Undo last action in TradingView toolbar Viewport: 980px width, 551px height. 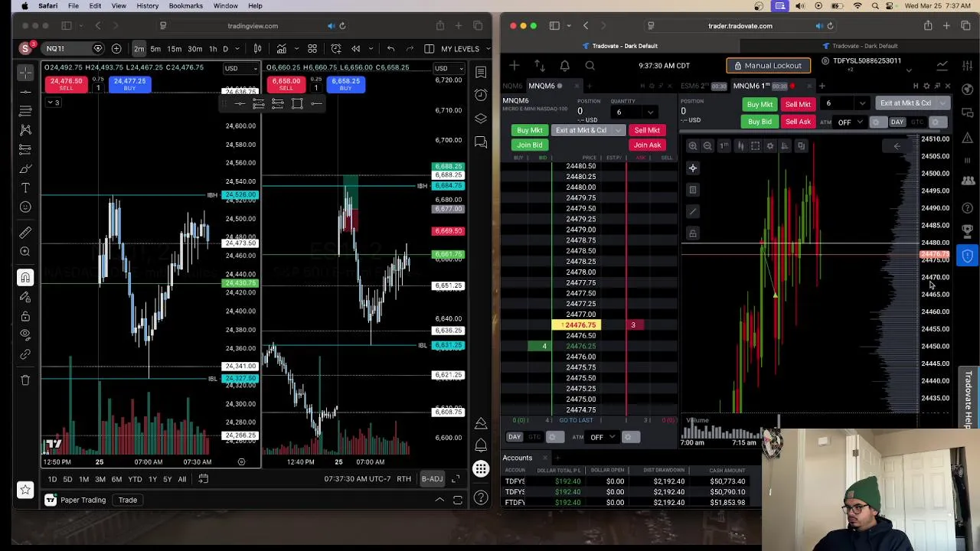pyautogui.click(x=390, y=49)
